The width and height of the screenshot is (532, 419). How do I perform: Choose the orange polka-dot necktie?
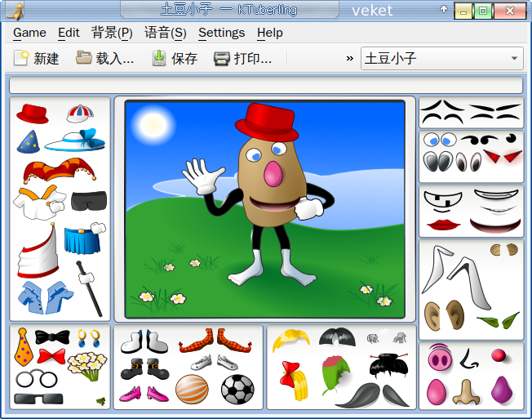[24, 347]
